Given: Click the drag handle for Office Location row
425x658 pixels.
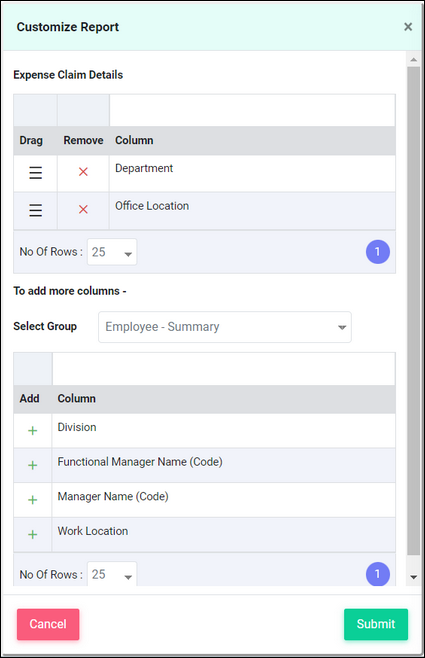Looking at the screenshot, I should (35, 210).
